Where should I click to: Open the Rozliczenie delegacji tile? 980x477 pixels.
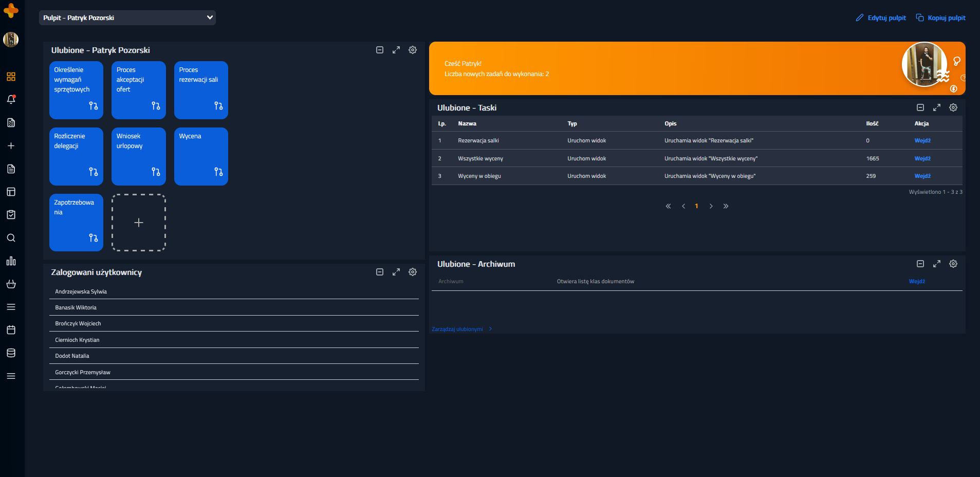(76, 156)
